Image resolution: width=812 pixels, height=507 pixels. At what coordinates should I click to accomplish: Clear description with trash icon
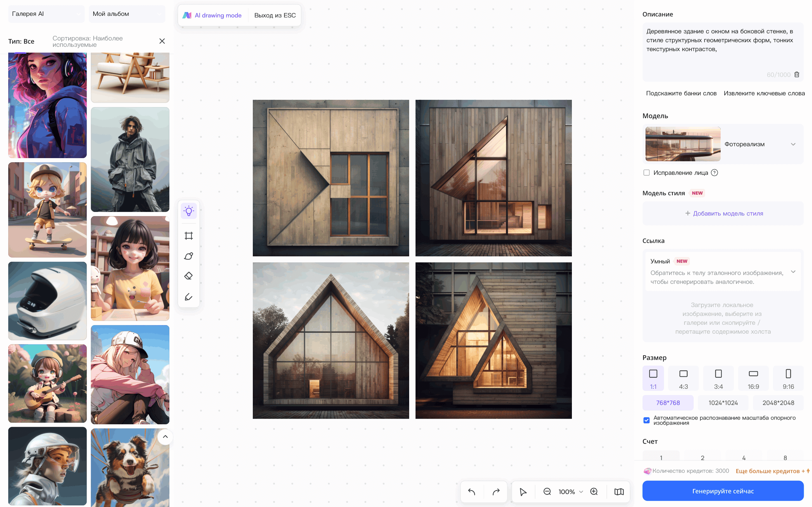coord(797,74)
